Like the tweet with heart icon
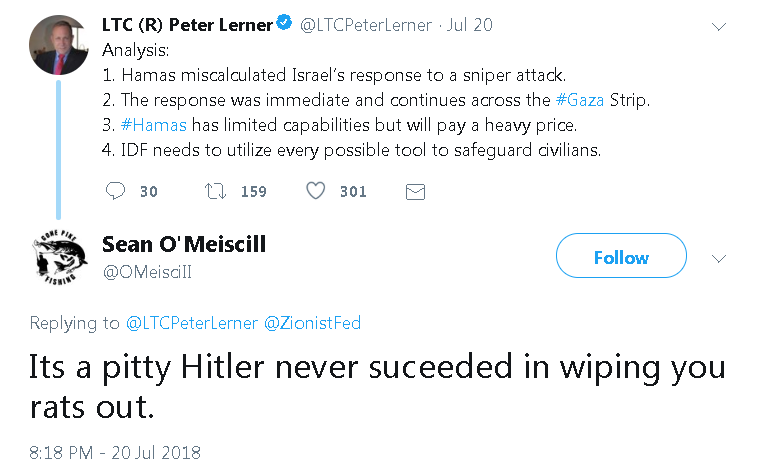This screenshot has height=476, width=764. [x=315, y=191]
